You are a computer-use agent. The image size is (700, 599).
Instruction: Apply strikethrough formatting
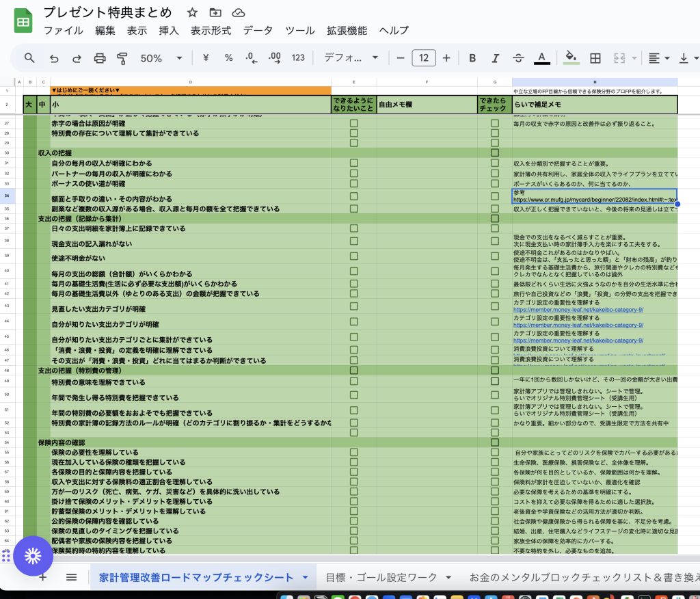pos(518,58)
